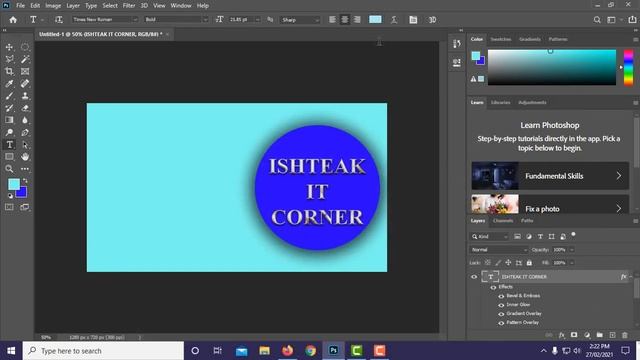Open the Layer menu

click(73, 6)
